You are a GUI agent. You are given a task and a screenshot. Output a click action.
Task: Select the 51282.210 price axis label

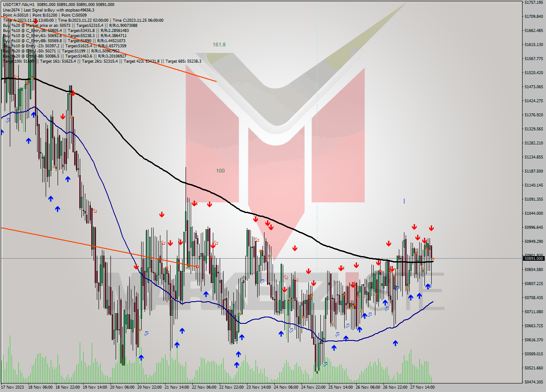tap(534, 143)
